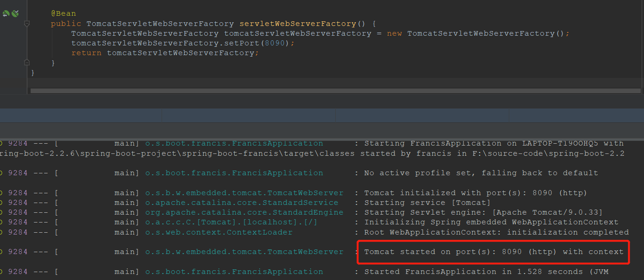Click the TomcatWebServer logger name in console
644x280 pixels.
(x=244, y=192)
